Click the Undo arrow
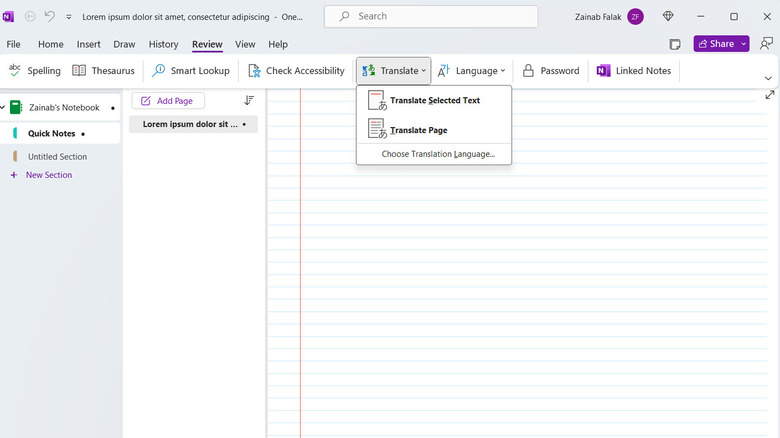The width and height of the screenshot is (780, 438). coord(50,17)
